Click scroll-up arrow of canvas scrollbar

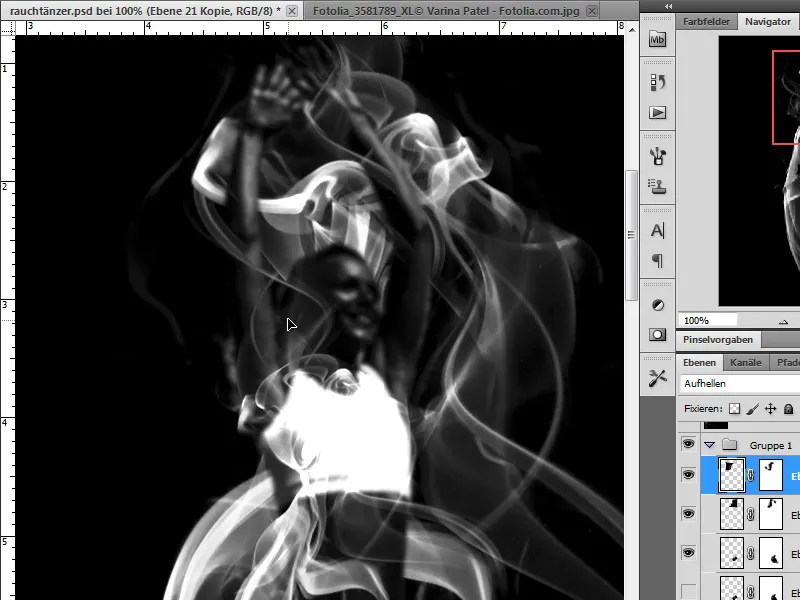point(632,30)
